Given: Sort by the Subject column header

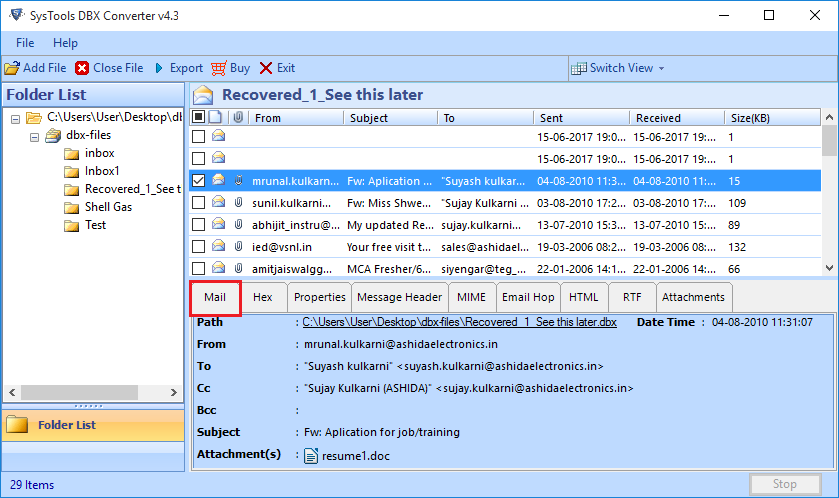Looking at the screenshot, I should coord(392,118).
